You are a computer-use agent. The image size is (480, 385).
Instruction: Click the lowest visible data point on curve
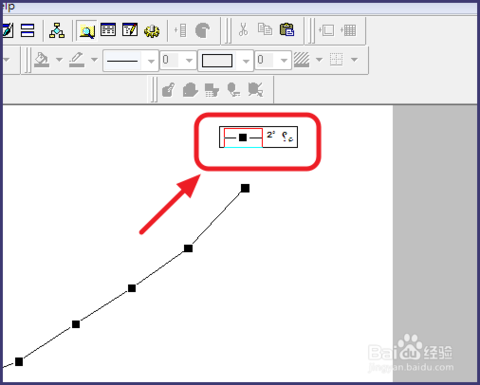click(19, 361)
